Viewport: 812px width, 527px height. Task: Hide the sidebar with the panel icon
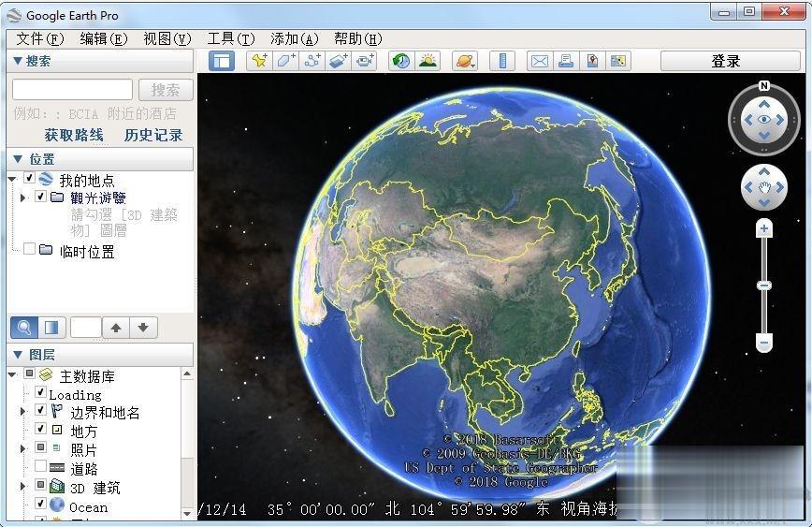[x=221, y=61]
